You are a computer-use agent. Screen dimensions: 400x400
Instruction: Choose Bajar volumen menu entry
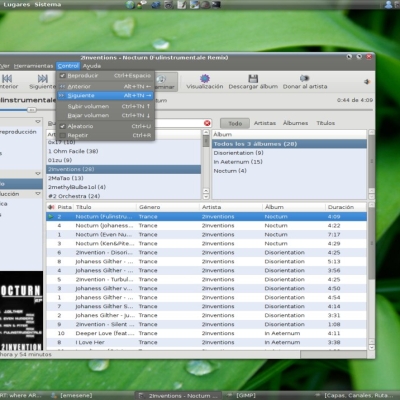coord(105,115)
